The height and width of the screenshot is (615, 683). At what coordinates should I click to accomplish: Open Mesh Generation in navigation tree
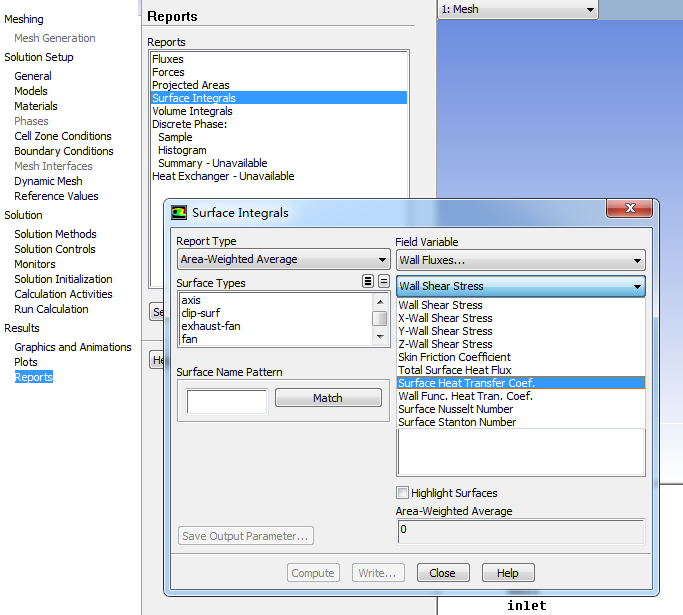(x=54, y=38)
